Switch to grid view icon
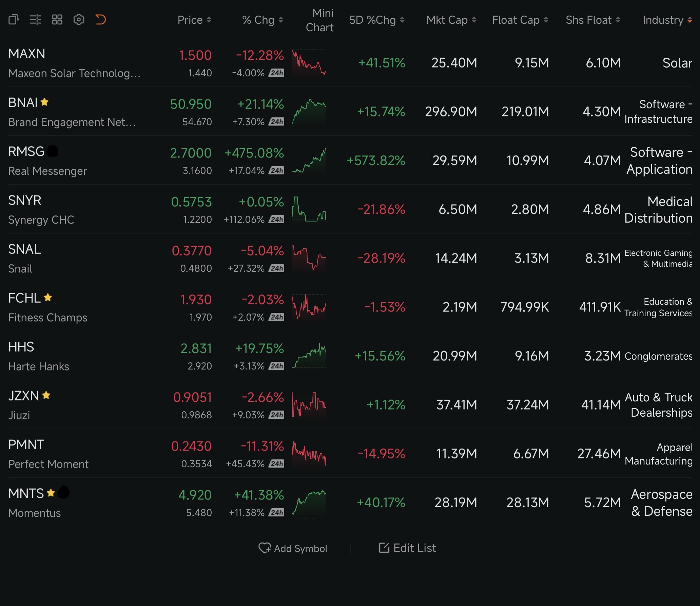Image resolution: width=700 pixels, height=606 pixels. [x=57, y=20]
